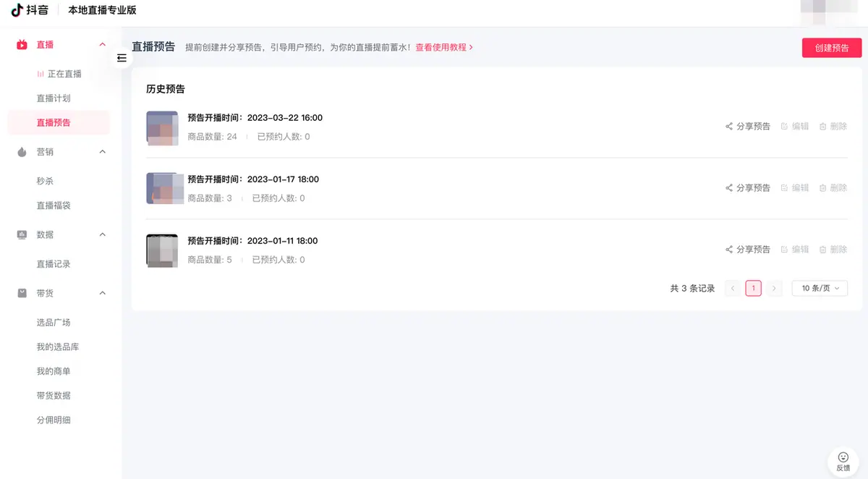Viewport: 868px width, 479px height.
Task: Click 商品数量: 5 text
Action: pyautogui.click(x=210, y=260)
